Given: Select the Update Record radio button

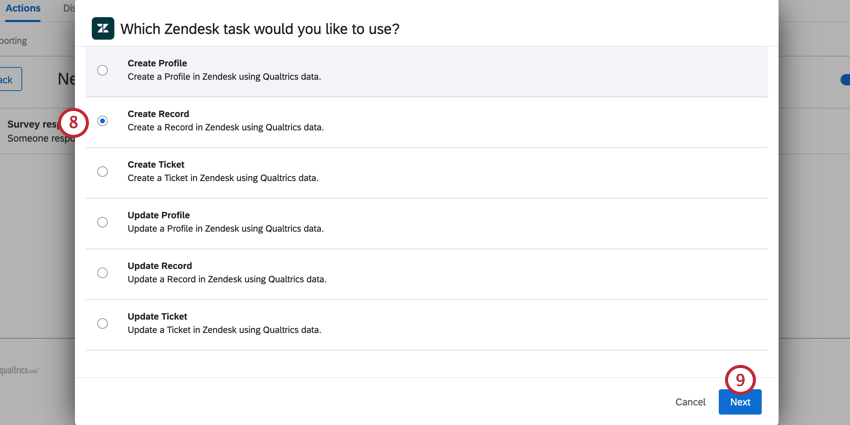Looking at the screenshot, I should (102, 273).
